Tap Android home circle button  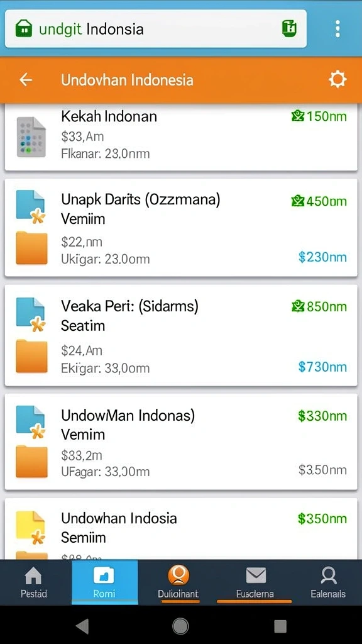tap(180, 626)
